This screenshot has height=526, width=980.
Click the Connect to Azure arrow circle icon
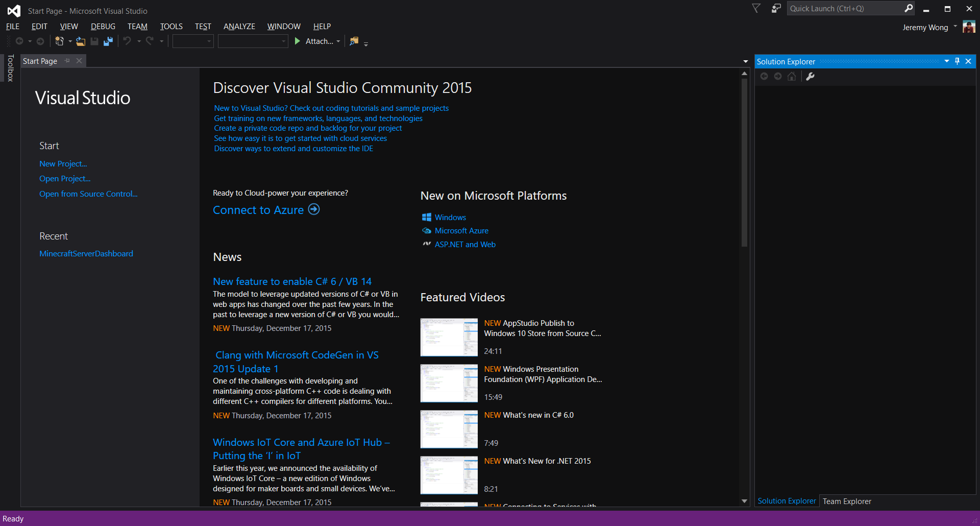tap(314, 209)
